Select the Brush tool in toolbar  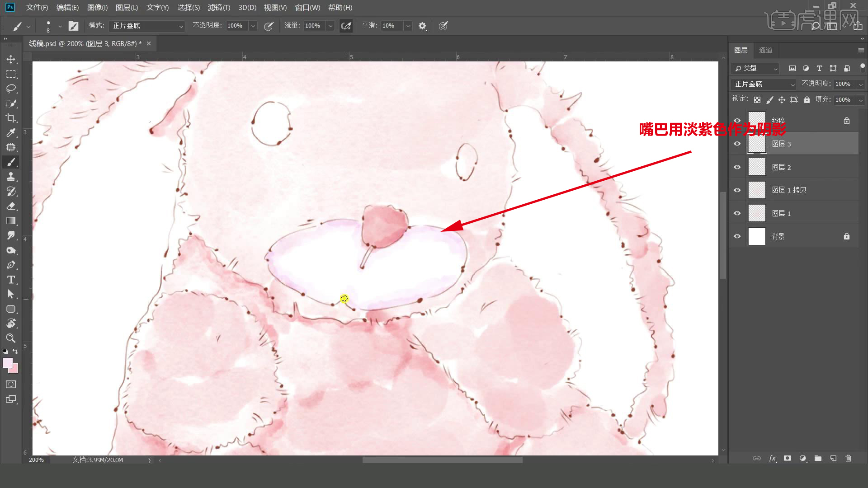(11, 162)
